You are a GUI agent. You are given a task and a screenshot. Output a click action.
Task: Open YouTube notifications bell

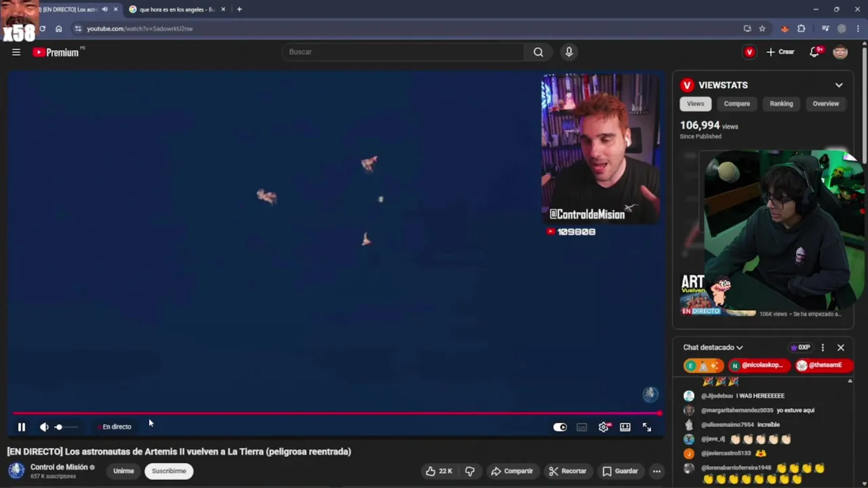(x=814, y=52)
